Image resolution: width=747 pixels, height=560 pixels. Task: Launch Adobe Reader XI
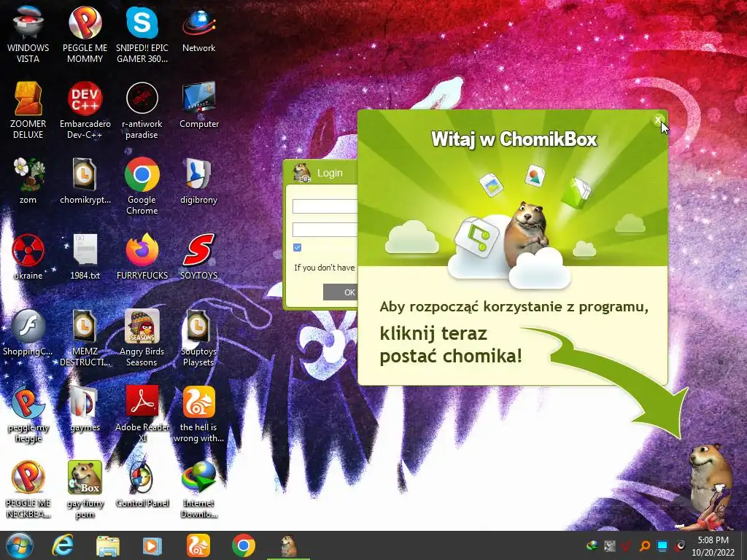coord(142,402)
